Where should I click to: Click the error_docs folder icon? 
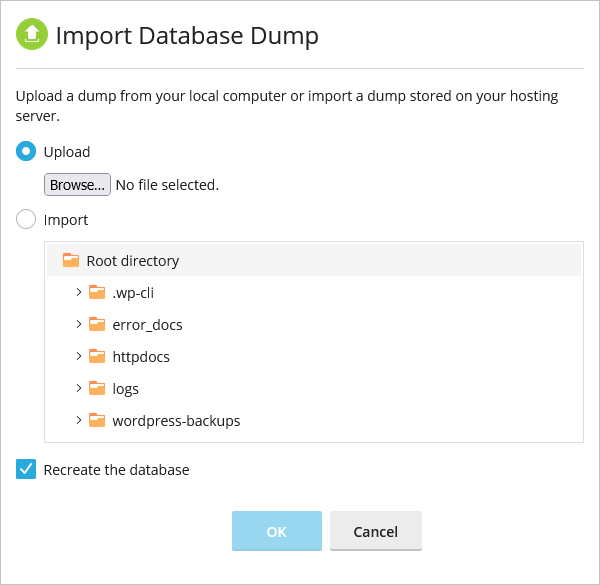pos(97,324)
